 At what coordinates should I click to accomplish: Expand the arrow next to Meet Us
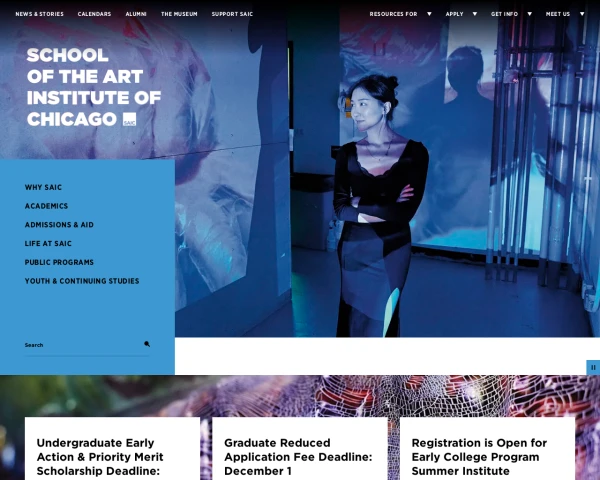(x=582, y=14)
